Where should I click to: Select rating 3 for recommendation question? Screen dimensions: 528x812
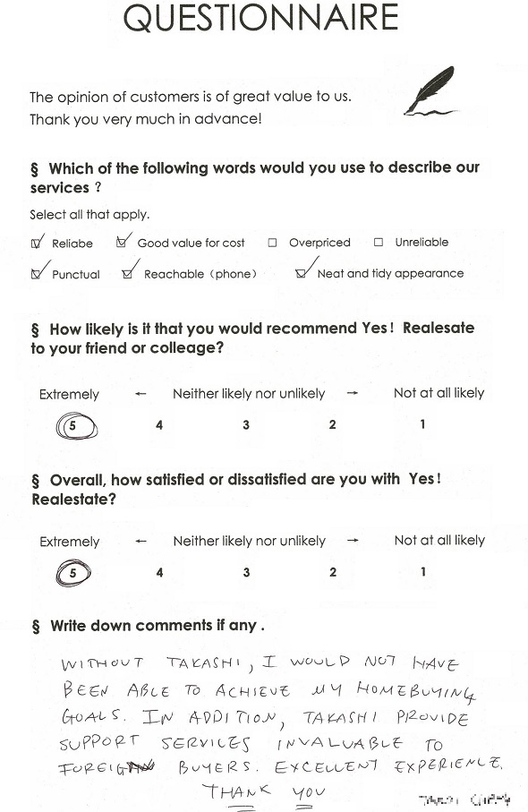pos(246,424)
